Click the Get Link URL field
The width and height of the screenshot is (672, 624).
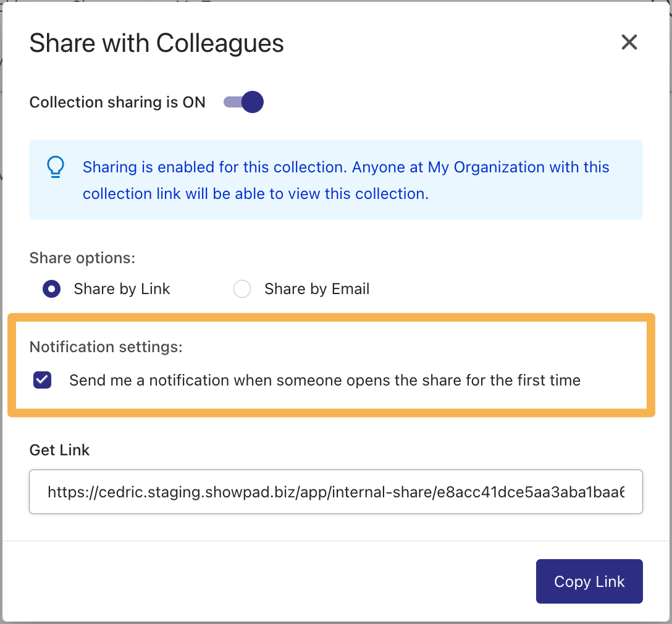(336, 492)
